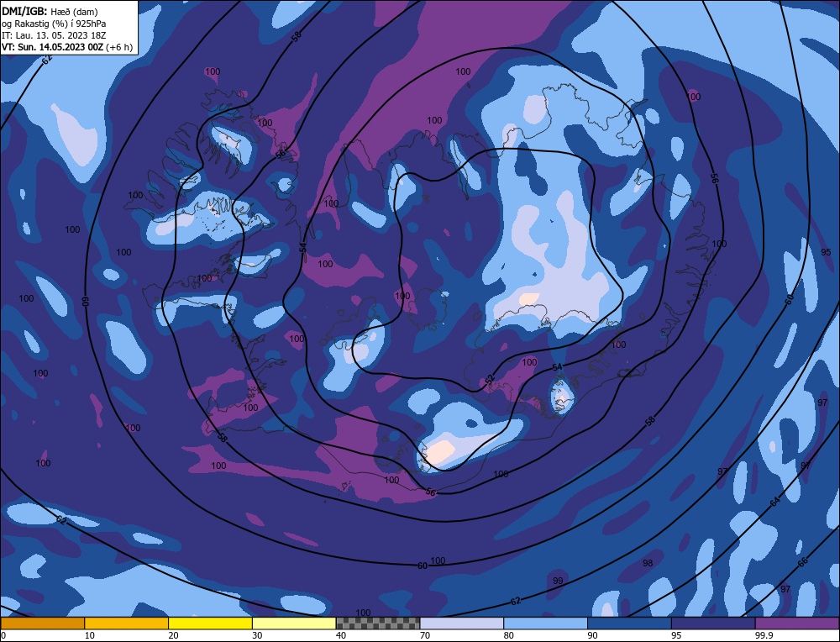Click the "52" contour label
This screenshot has width=840, height=642.
[489, 380]
